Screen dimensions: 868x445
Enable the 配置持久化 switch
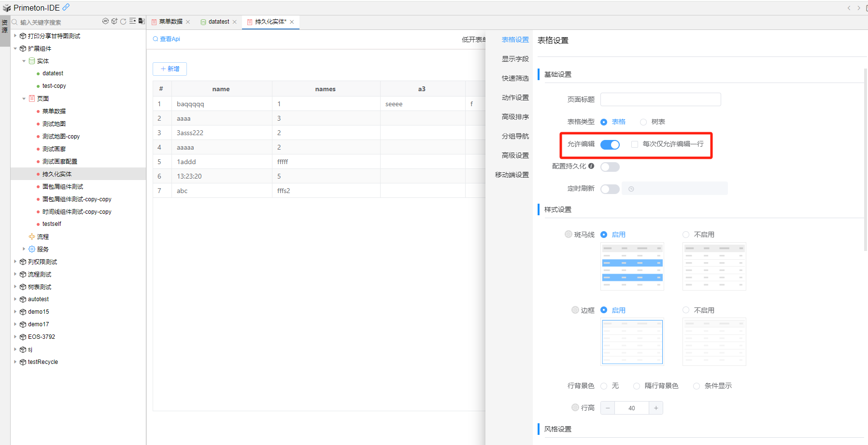point(610,167)
